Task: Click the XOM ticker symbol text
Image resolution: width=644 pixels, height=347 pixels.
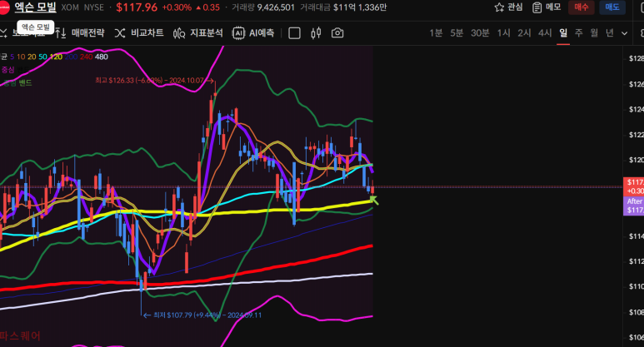Action: pos(70,7)
